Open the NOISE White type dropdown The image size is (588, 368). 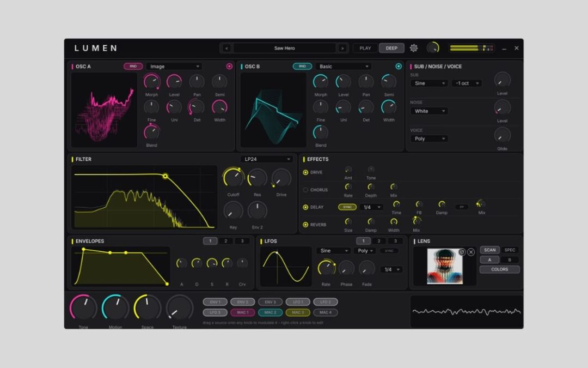pyautogui.click(x=430, y=111)
